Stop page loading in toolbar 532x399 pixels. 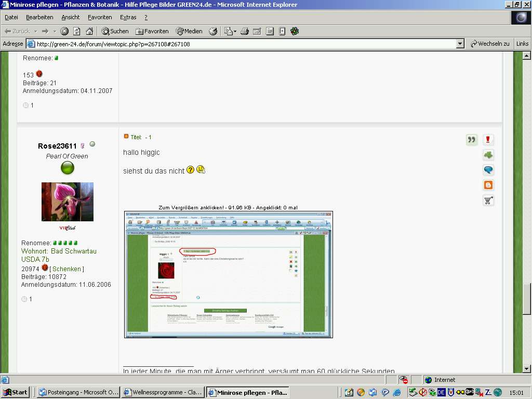click(x=64, y=31)
